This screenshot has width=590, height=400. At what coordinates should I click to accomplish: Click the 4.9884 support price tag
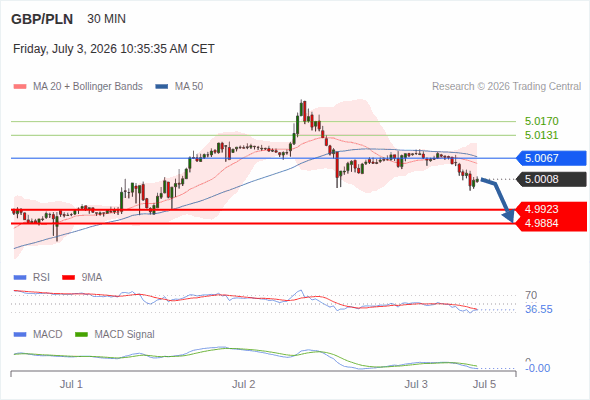(x=551, y=224)
